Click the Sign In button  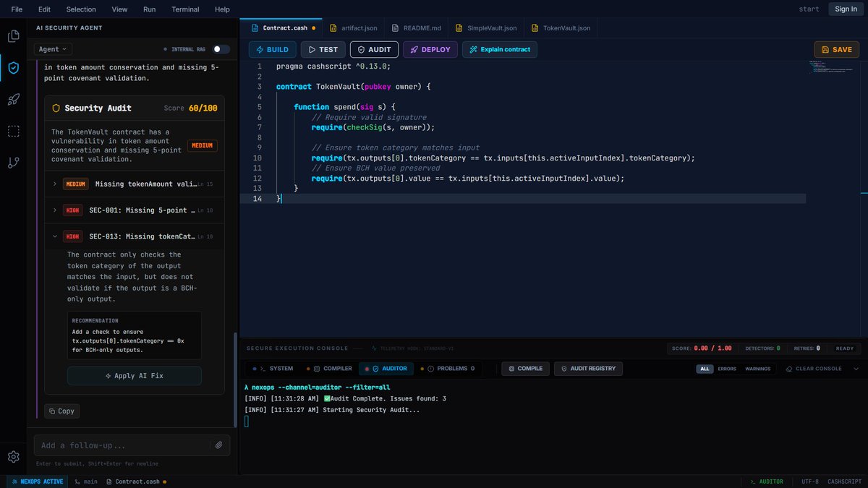tap(846, 9)
